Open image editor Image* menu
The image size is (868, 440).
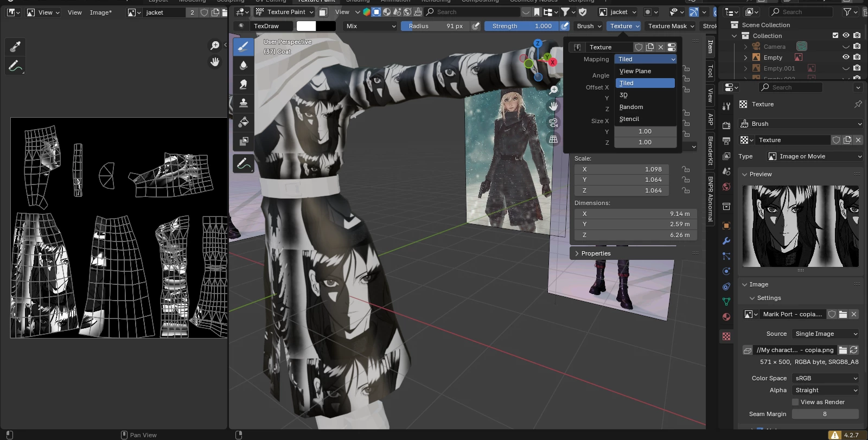click(100, 12)
